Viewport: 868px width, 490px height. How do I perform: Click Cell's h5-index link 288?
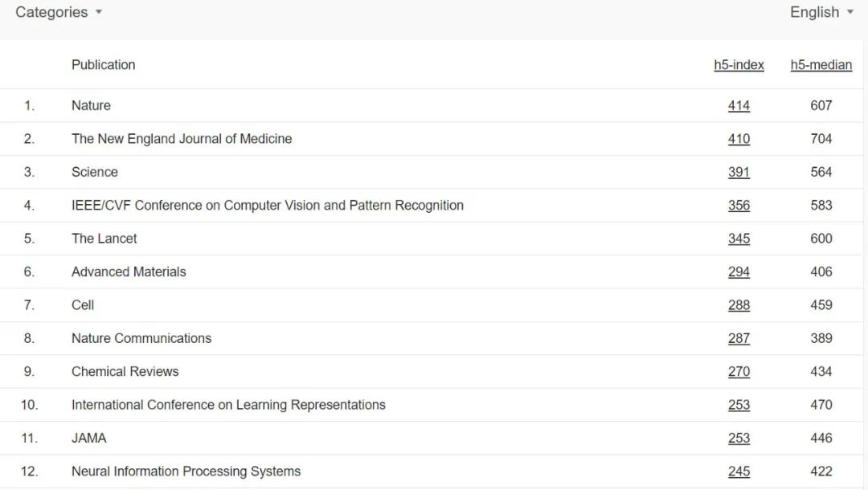point(739,305)
